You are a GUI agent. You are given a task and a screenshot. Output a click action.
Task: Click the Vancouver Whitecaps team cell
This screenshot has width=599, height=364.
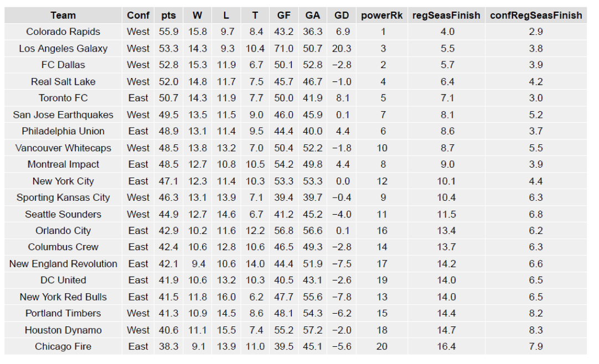63,148
